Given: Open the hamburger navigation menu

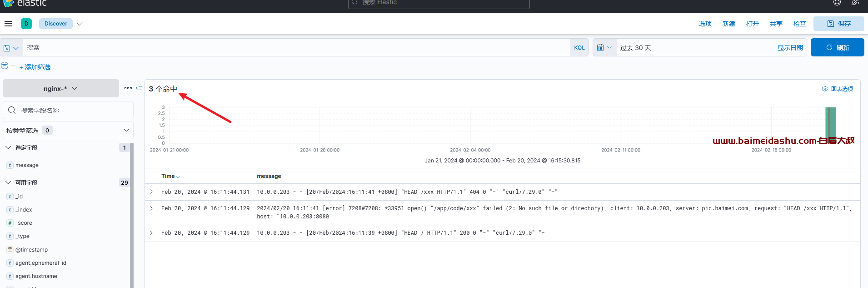Looking at the screenshot, I should click(8, 24).
